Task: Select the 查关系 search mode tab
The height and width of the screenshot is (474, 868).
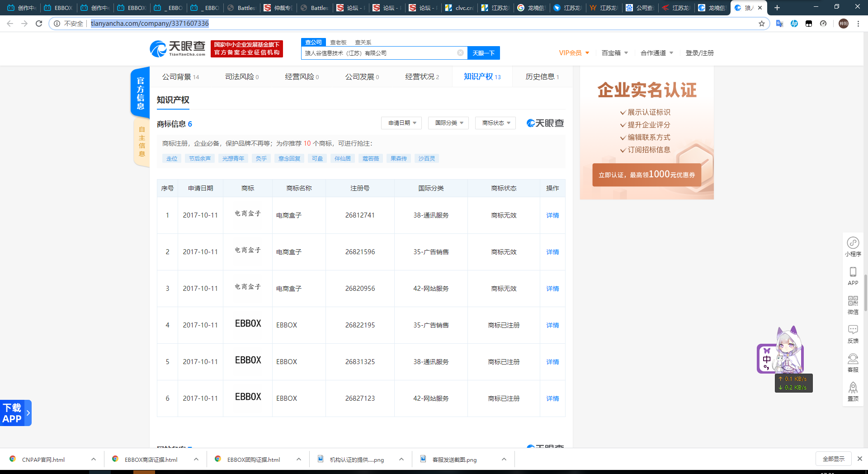Action: pyautogui.click(x=363, y=42)
